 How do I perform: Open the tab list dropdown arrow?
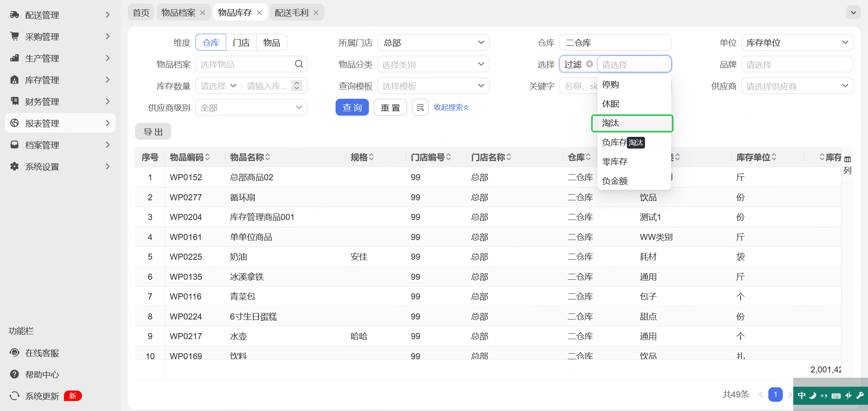click(854, 12)
